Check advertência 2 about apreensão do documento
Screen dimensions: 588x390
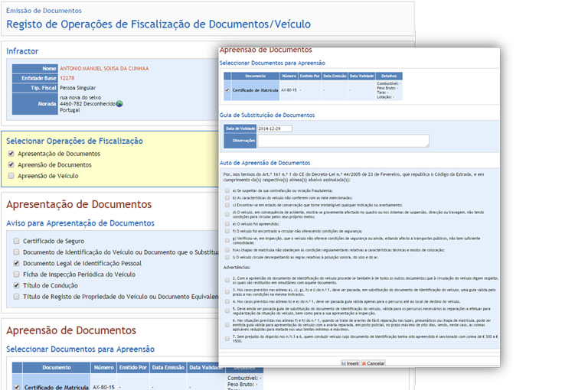coord(227,280)
